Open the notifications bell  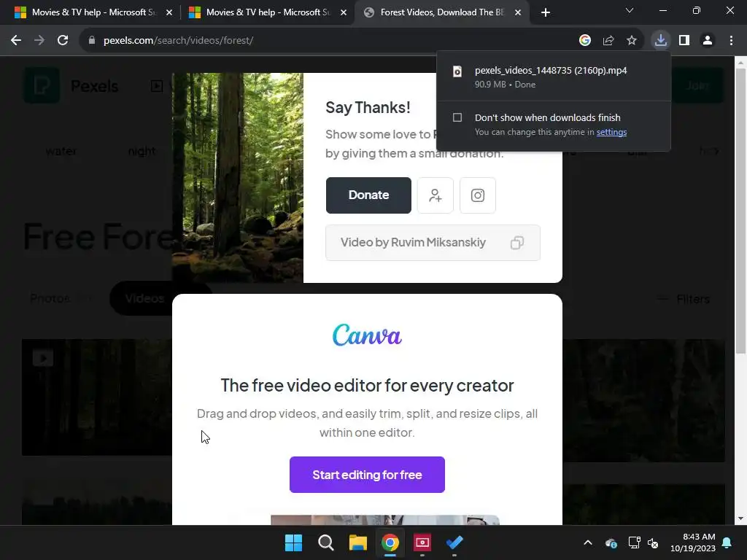pyautogui.click(x=727, y=542)
